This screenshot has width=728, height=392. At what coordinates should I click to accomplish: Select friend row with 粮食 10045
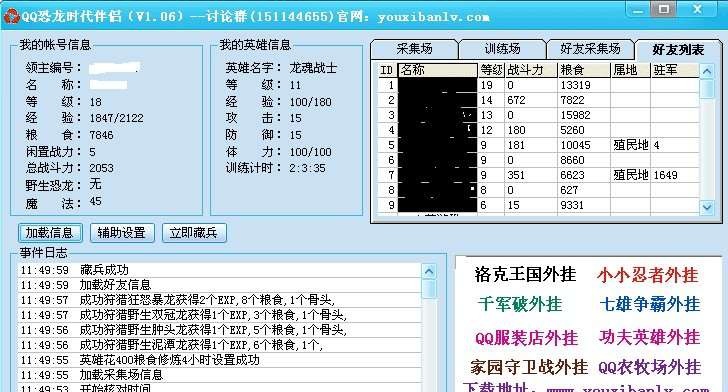pyautogui.click(x=539, y=145)
